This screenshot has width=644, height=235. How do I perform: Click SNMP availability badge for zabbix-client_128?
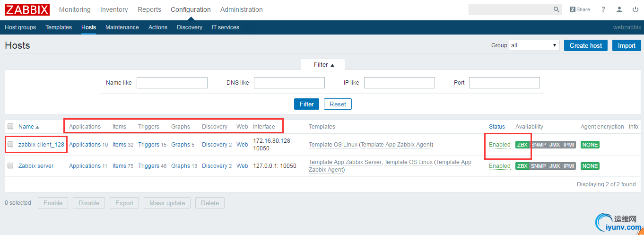click(538, 145)
